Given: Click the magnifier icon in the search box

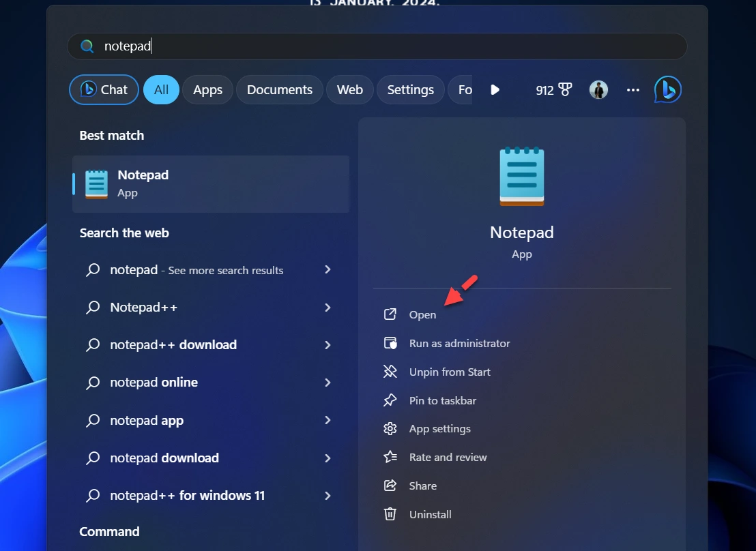Looking at the screenshot, I should pos(87,46).
